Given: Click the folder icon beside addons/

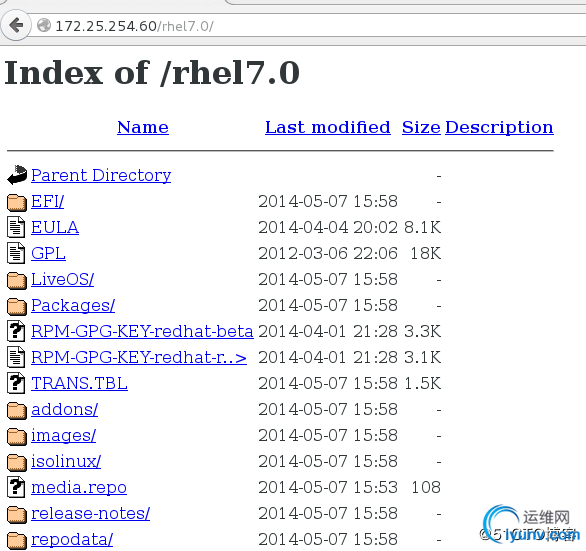Looking at the screenshot, I should click(17, 410).
